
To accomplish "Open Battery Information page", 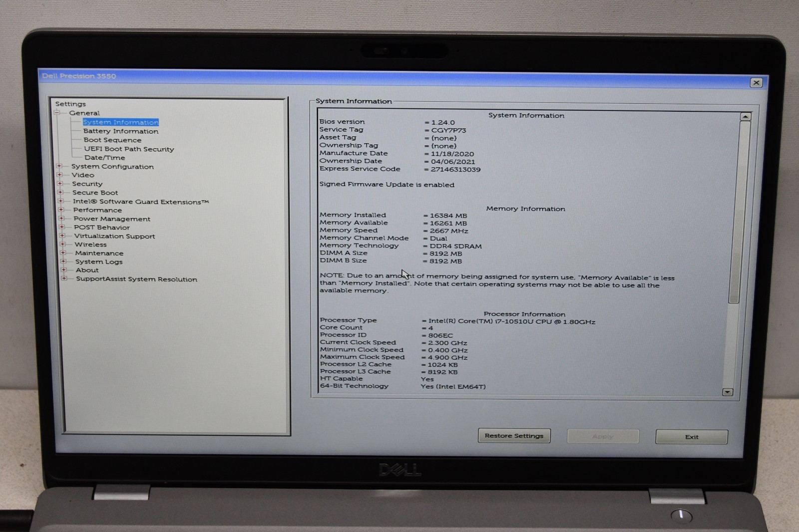I will point(121,131).
